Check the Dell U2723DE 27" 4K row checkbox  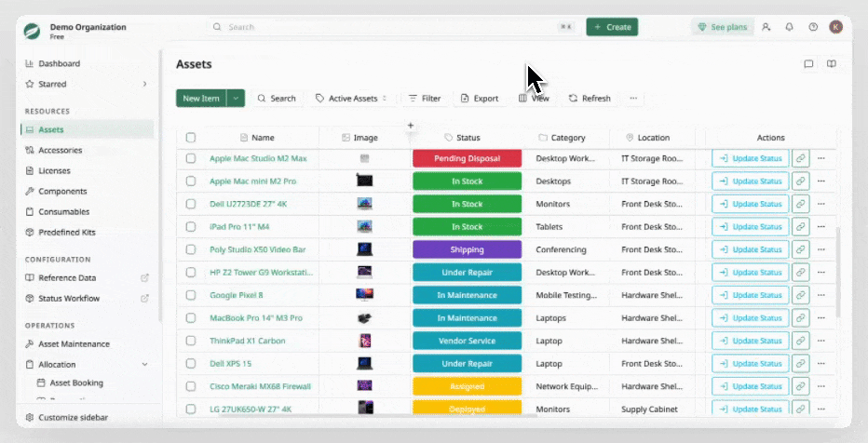191,204
